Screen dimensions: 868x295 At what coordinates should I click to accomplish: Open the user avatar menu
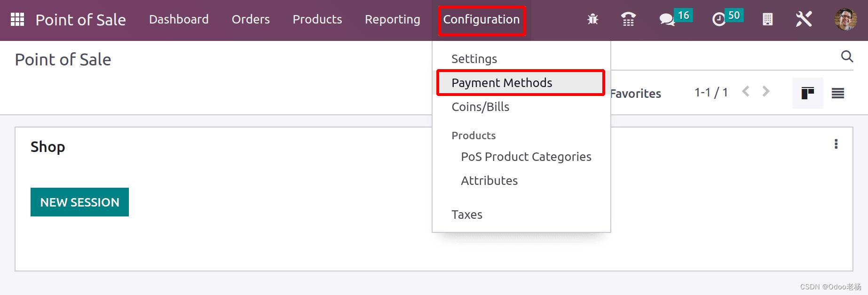845,19
